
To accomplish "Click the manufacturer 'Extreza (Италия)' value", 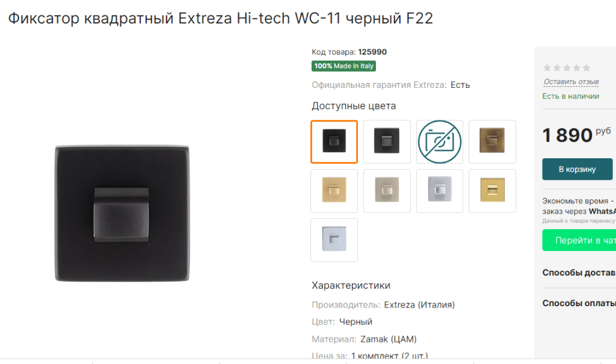I will [419, 304].
